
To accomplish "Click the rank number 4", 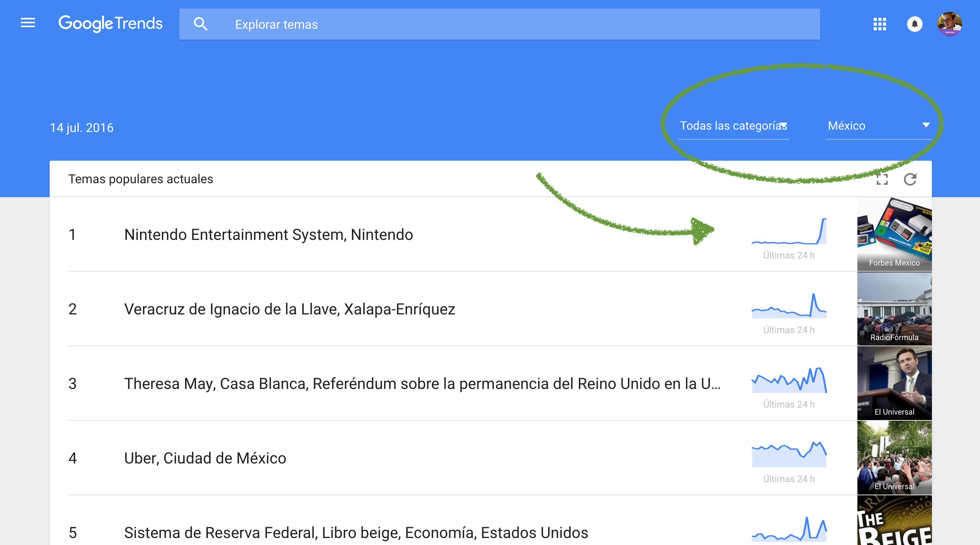I will [x=73, y=458].
